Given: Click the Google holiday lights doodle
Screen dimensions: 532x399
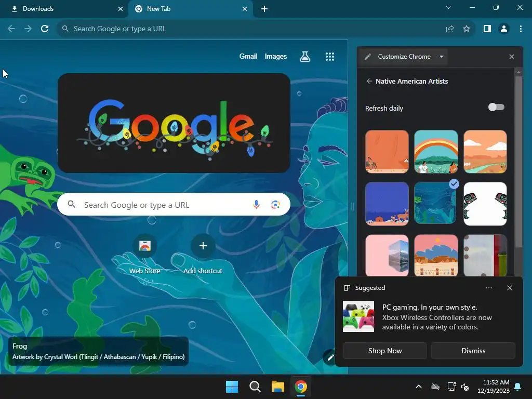Looking at the screenshot, I should [174, 123].
